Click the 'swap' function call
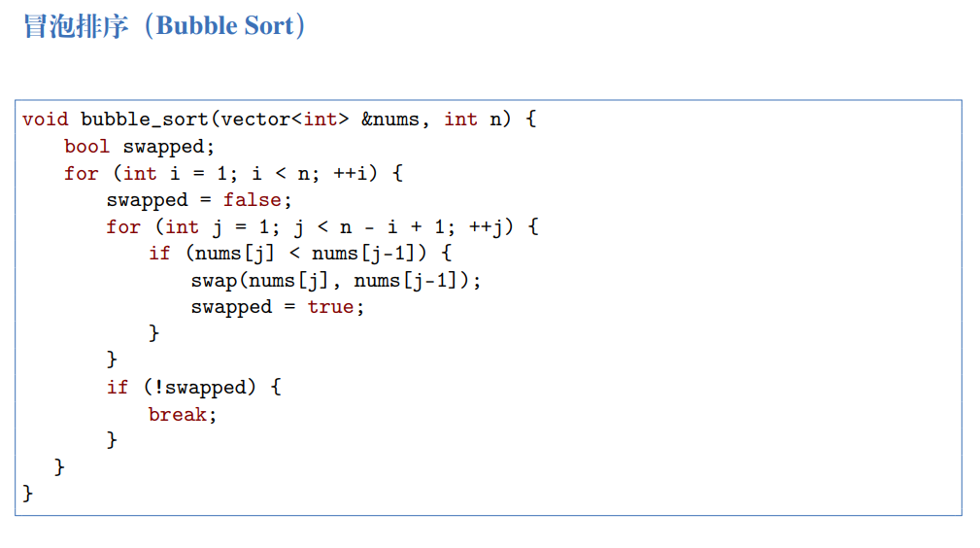The image size is (980, 548). 213,281
